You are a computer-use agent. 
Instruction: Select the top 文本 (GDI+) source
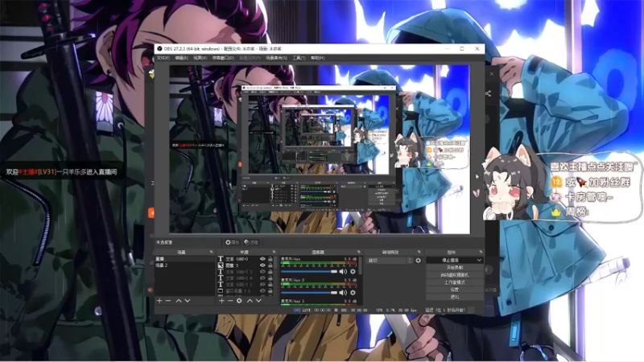pyautogui.click(x=237, y=259)
